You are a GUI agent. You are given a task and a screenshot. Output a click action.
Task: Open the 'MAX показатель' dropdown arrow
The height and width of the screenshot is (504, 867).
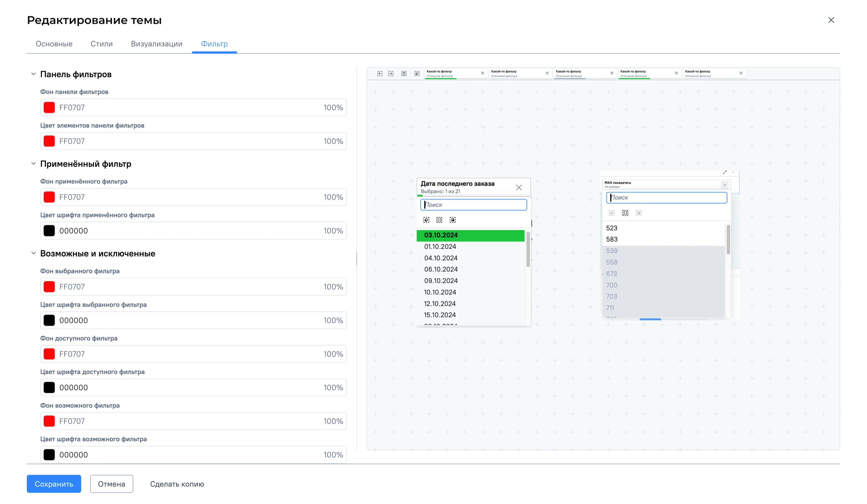(x=724, y=185)
